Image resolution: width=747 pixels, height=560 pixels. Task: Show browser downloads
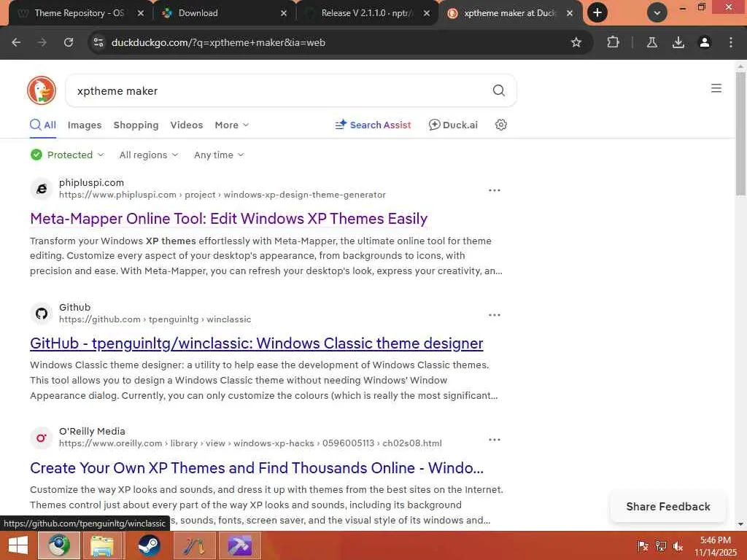coord(678,42)
